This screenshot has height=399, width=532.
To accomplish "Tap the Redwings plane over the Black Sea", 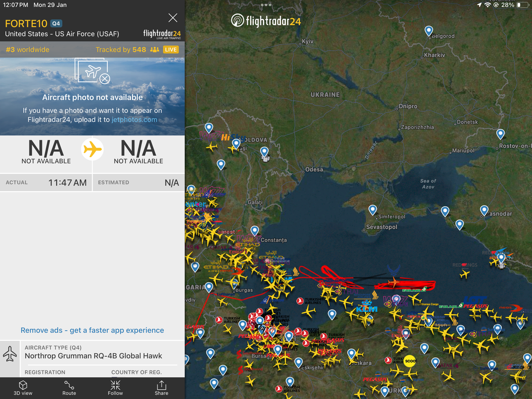I will coord(465,273).
